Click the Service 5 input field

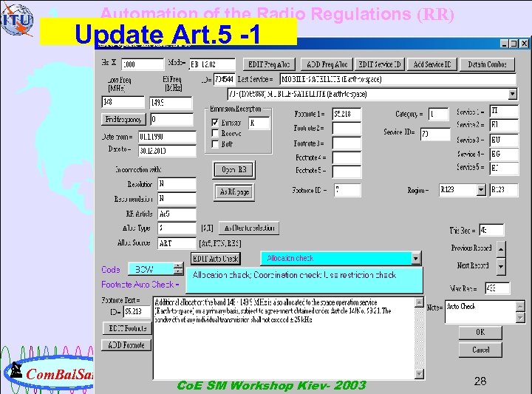(504, 169)
